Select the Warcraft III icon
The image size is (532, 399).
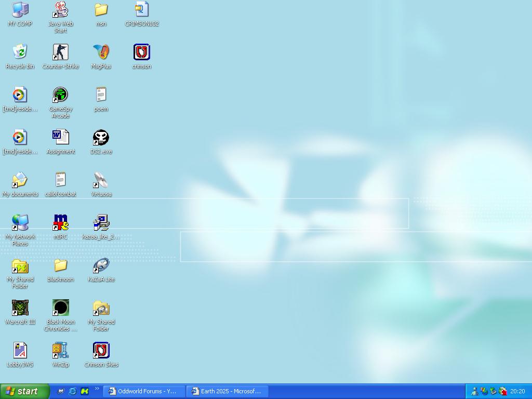pyautogui.click(x=20, y=308)
